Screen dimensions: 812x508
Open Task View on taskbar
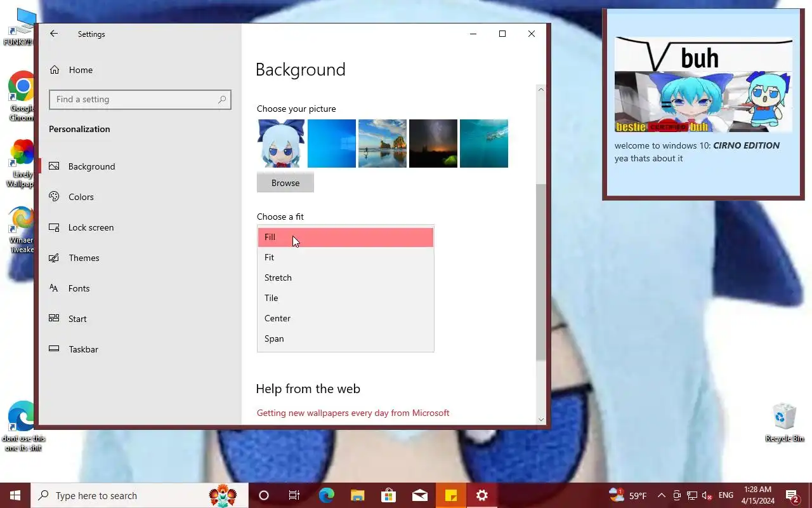[x=294, y=495]
